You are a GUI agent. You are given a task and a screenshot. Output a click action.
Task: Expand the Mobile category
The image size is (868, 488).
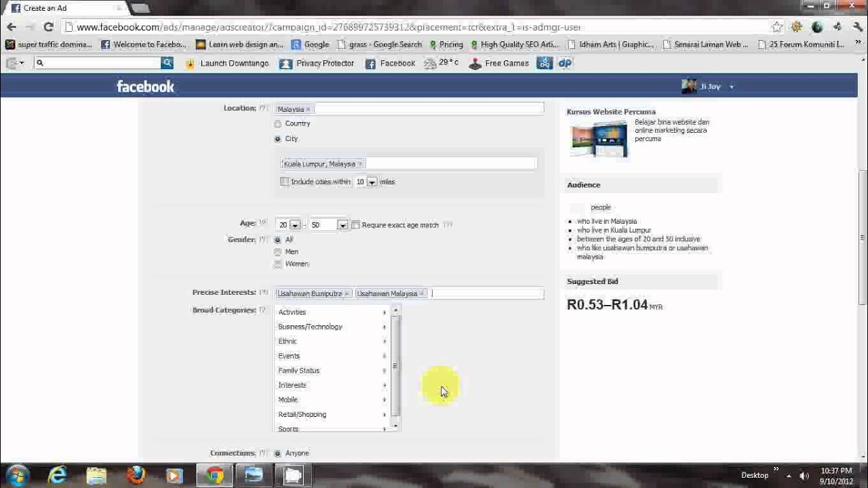tap(332, 400)
